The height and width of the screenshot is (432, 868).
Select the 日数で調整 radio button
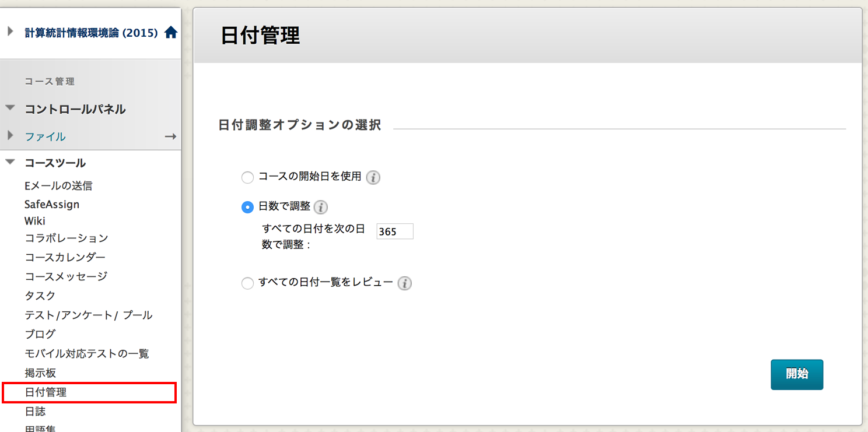tap(247, 207)
